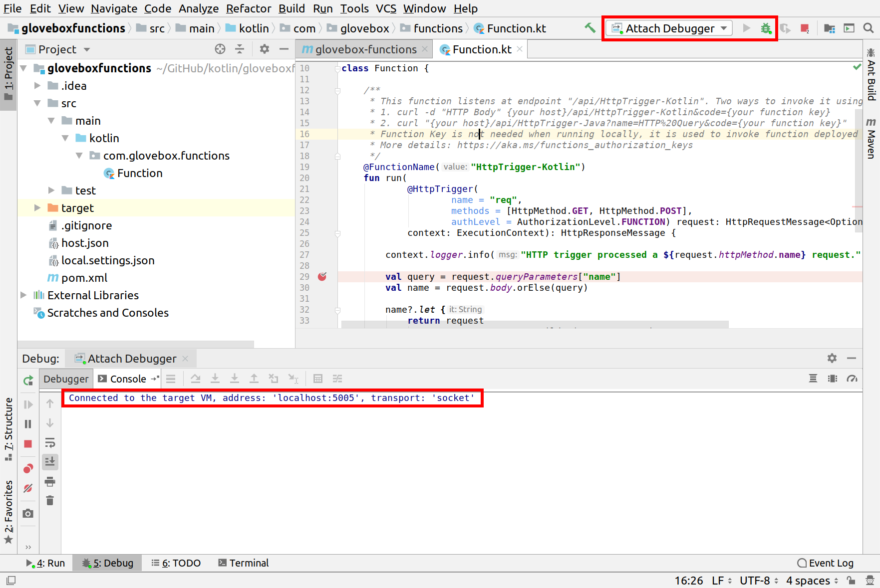Change the UTF-8 file encoding
The height and width of the screenshot is (588, 880).
pyautogui.click(x=759, y=581)
